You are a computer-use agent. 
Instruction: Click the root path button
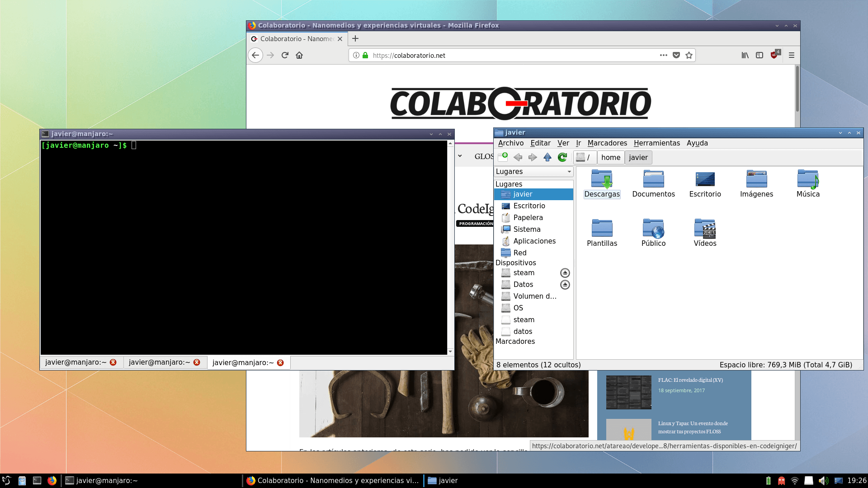pos(585,157)
